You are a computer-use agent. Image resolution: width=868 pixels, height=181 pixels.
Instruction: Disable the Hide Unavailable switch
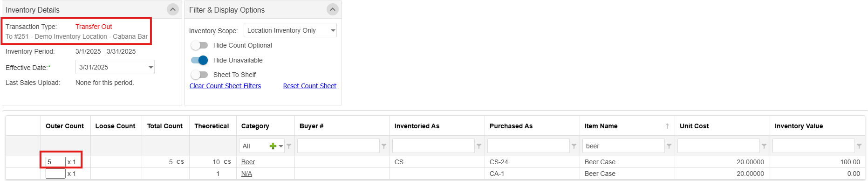tap(199, 60)
